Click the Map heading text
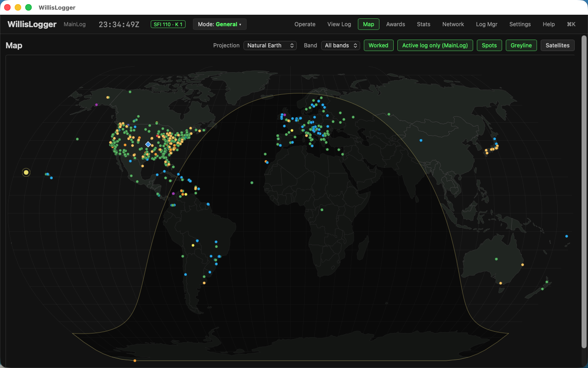 point(14,46)
